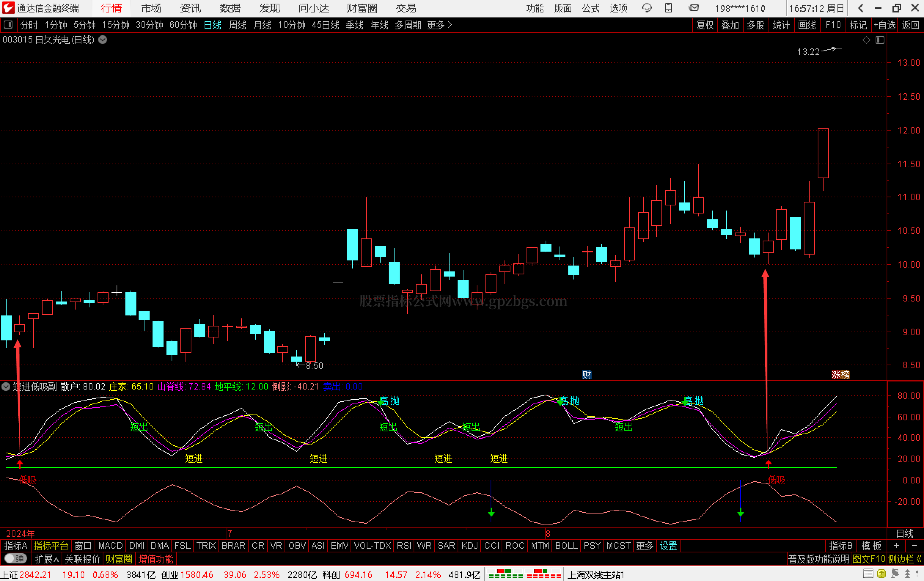Open the mobile phone icon in title bar
This screenshot has height=581, width=924.
pos(668,8)
